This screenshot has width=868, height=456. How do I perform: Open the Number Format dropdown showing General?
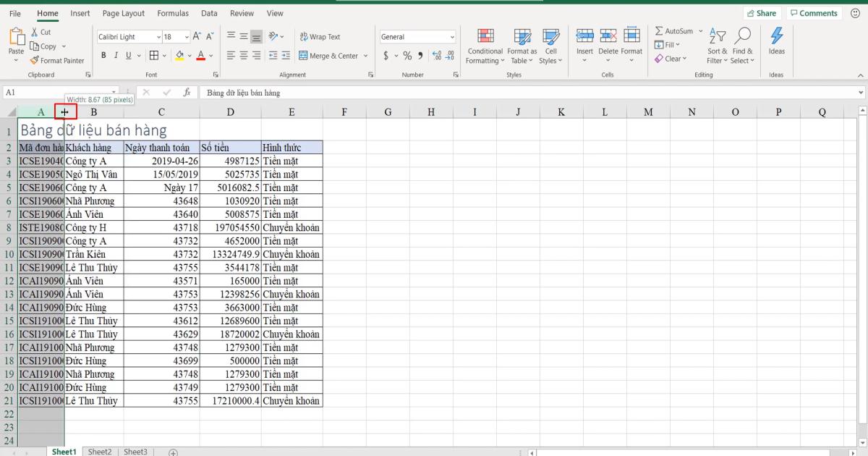pyautogui.click(x=417, y=36)
